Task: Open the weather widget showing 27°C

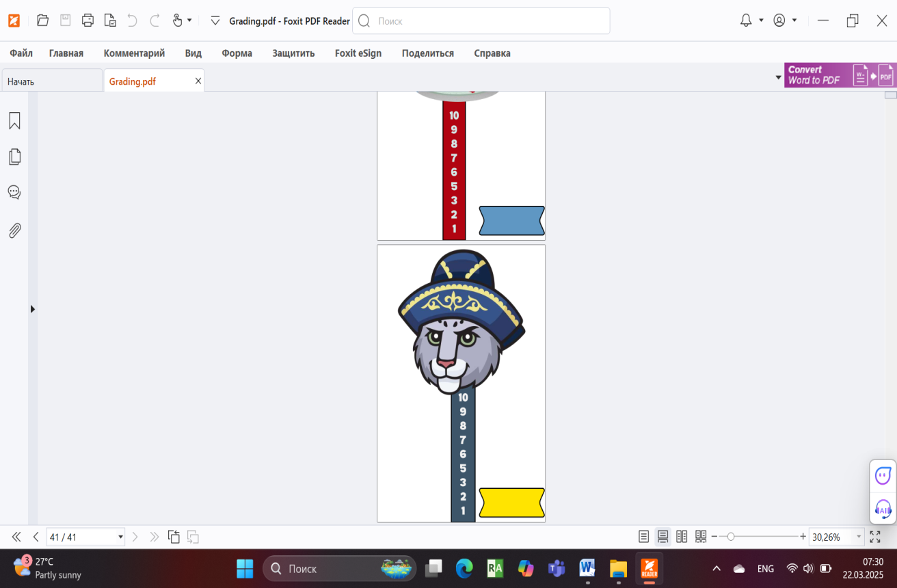Action: click(48, 568)
